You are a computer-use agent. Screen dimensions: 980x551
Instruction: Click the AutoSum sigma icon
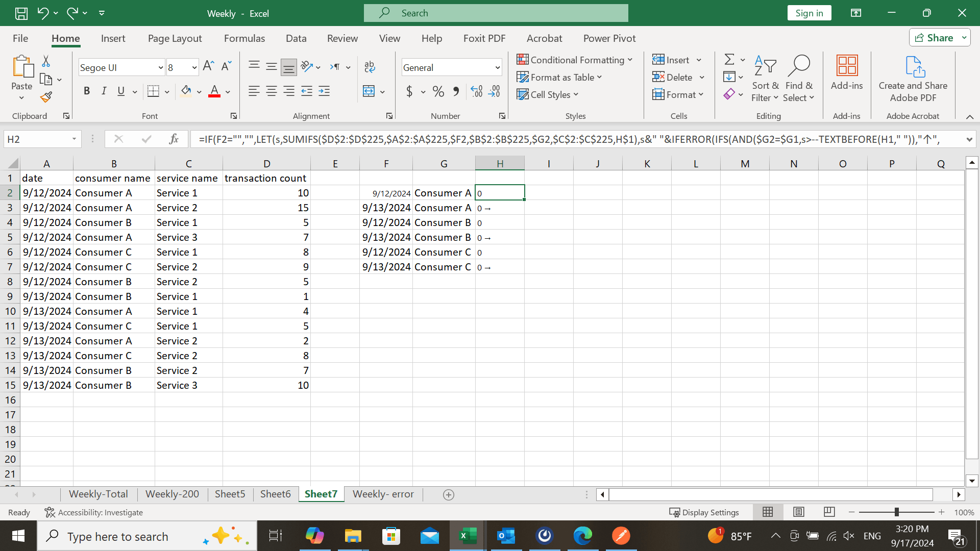point(729,60)
